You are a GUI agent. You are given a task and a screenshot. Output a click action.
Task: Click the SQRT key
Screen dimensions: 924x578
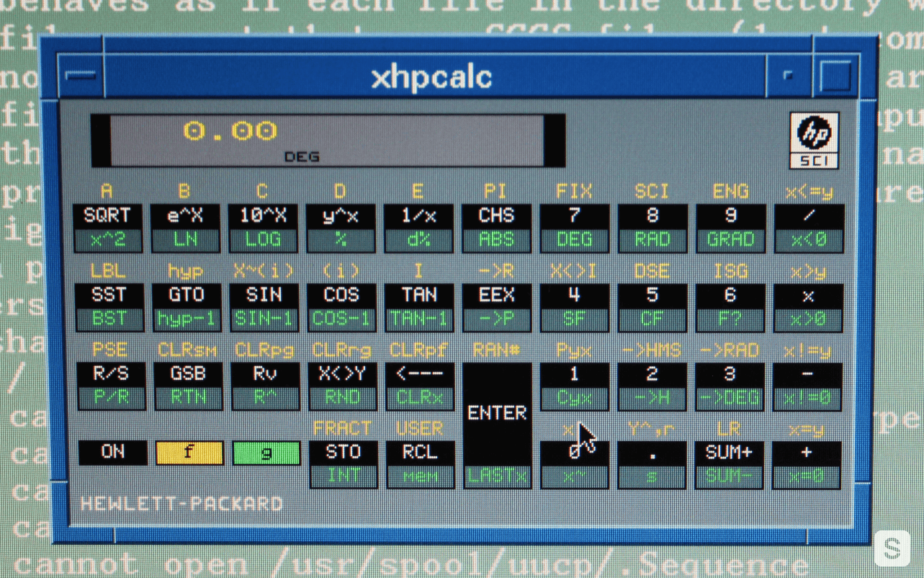[107, 228]
